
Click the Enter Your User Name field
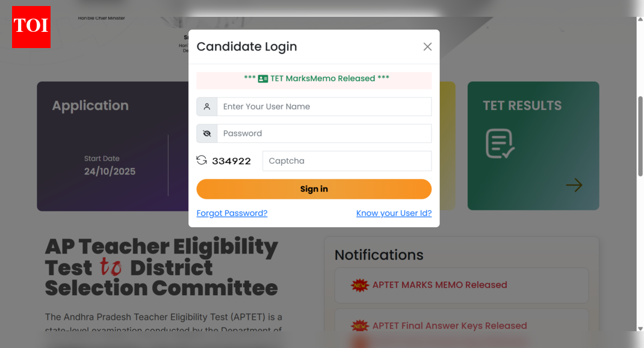pos(324,106)
